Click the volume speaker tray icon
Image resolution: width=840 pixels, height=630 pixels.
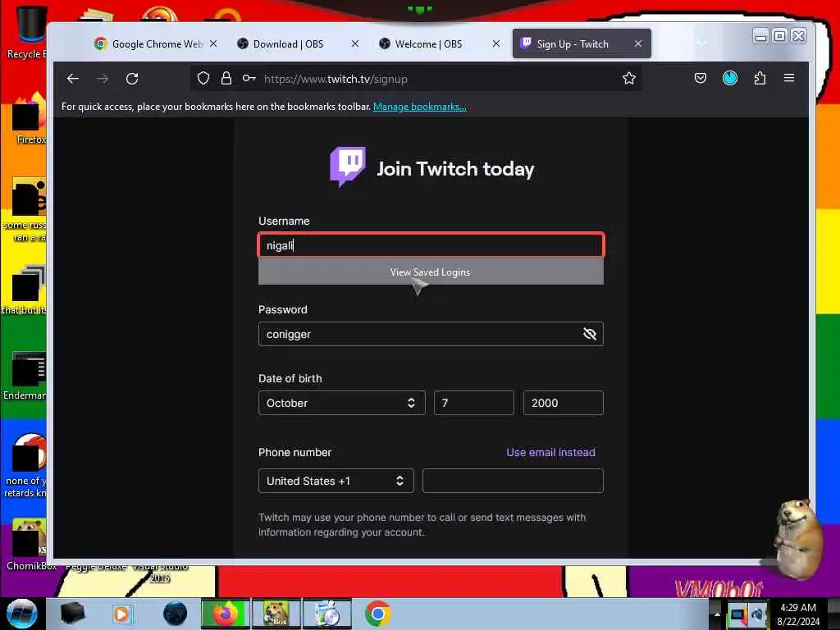757,614
